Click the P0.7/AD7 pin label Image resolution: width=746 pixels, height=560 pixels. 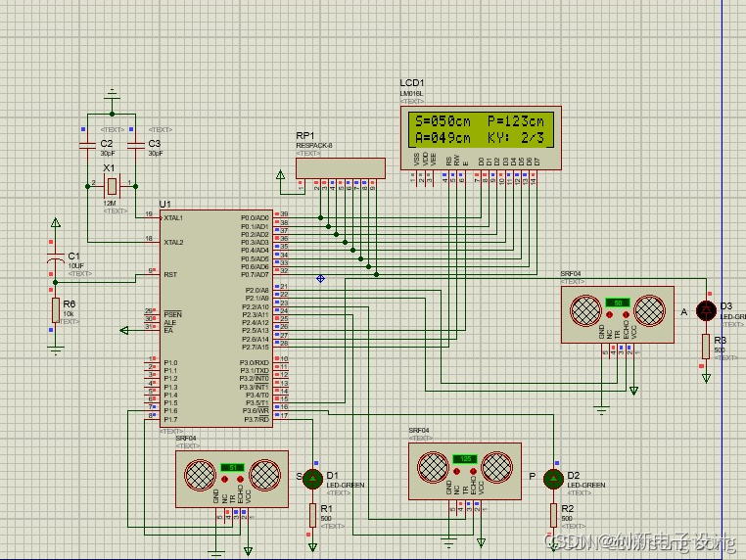point(255,274)
